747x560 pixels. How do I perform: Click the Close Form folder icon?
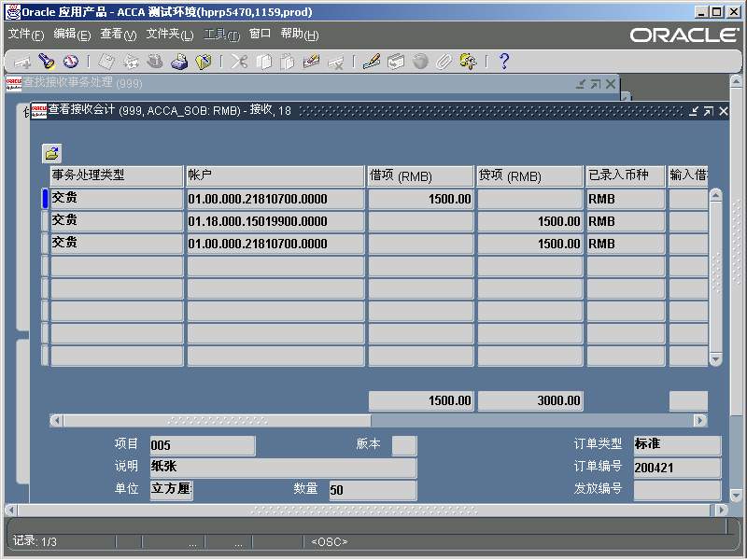[x=204, y=62]
